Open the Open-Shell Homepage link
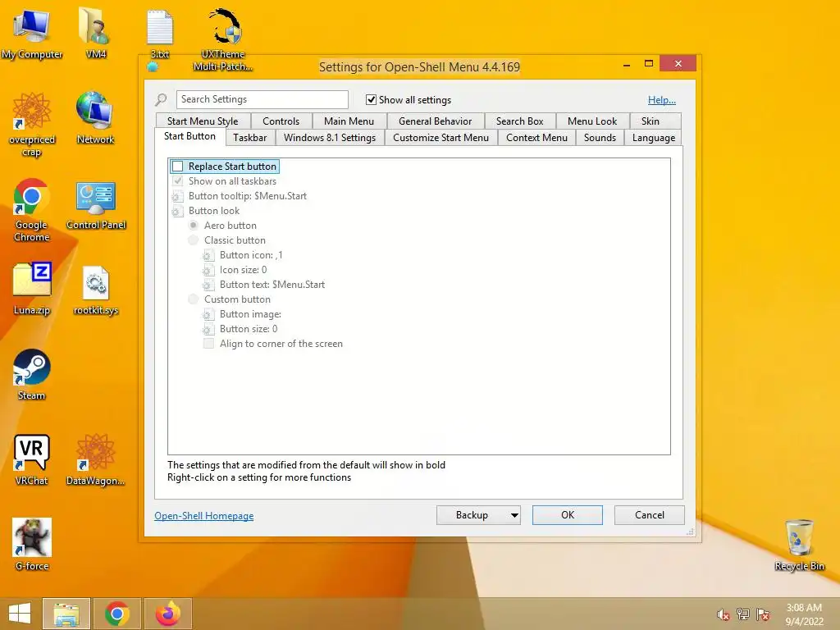This screenshot has height=630, width=840. [x=204, y=516]
